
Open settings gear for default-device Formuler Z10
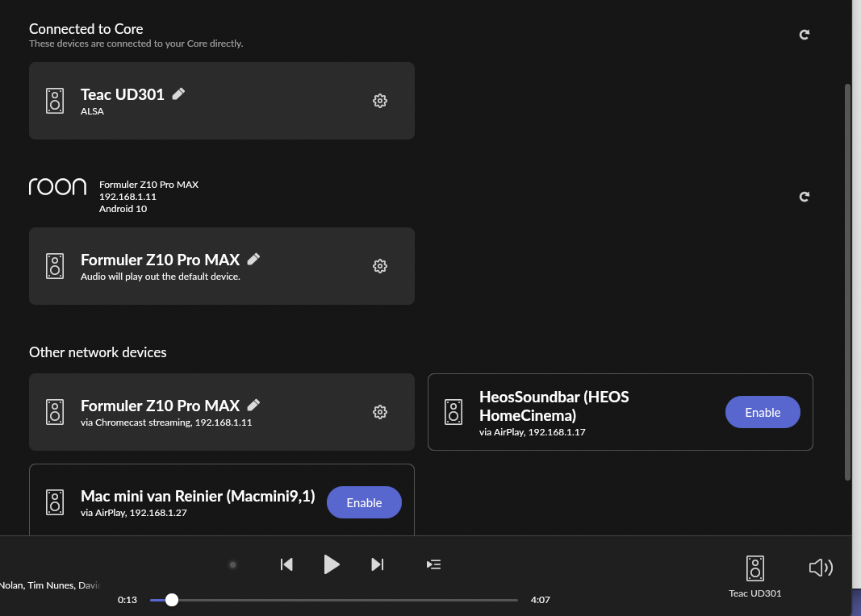click(380, 266)
